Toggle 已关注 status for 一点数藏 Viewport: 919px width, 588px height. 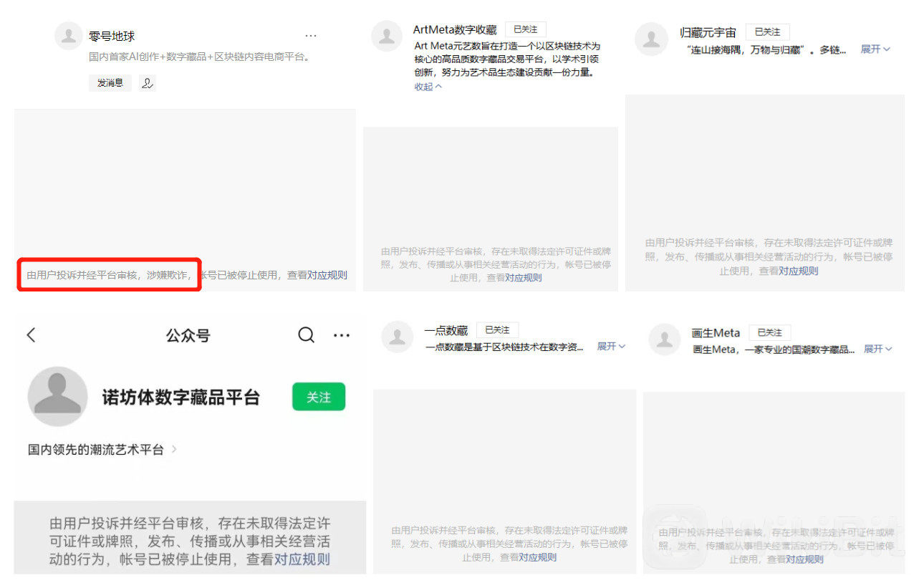tap(496, 330)
